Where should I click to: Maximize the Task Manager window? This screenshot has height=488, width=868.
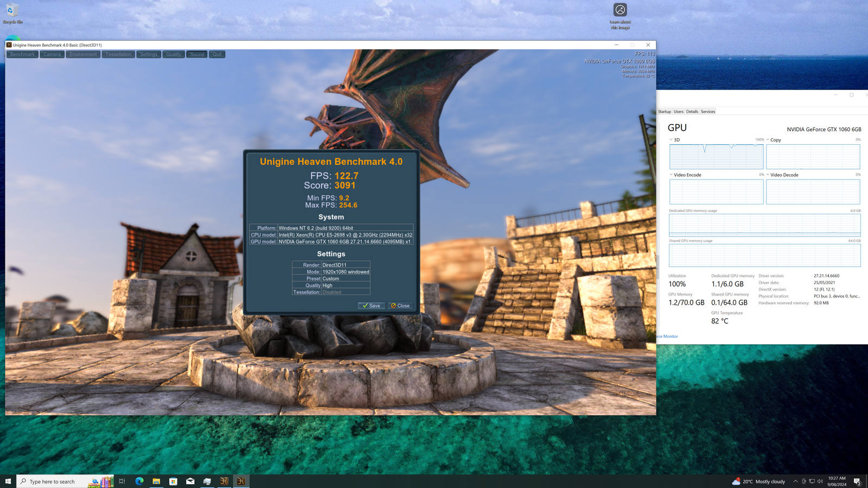tap(852, 95)
